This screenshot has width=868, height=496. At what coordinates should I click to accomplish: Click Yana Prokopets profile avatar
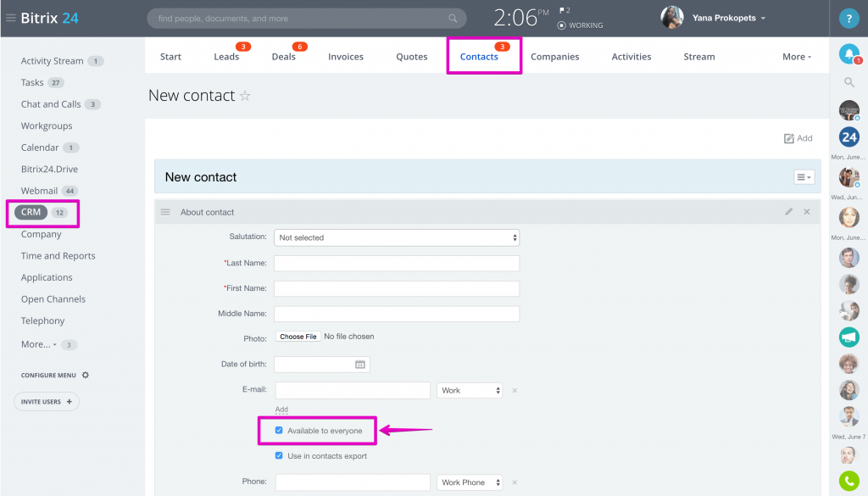click(671, 18)
